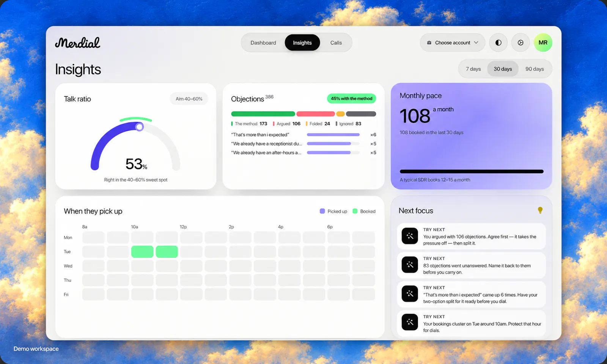The height and width of the screenshot is (364, 607).
Task: Expand the Choose account dropdown
Action: (x=452, y=42)
